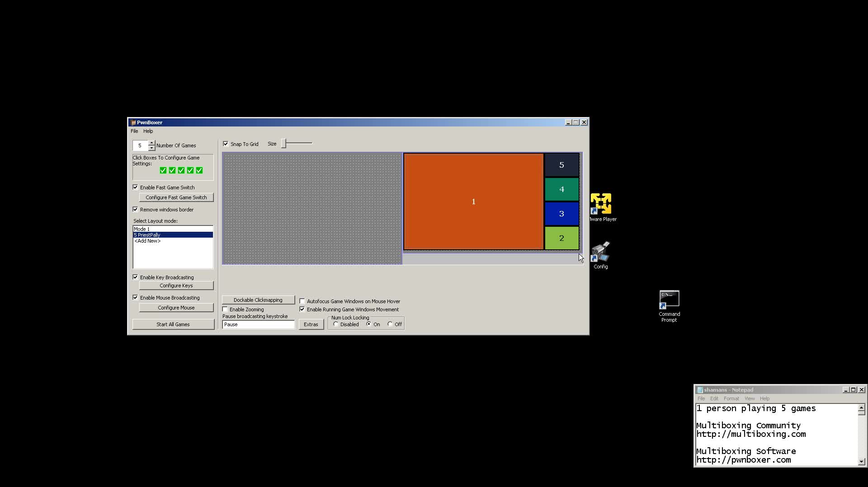
Task: Select Mode 1 layout in the list
Action: [173, 229]
